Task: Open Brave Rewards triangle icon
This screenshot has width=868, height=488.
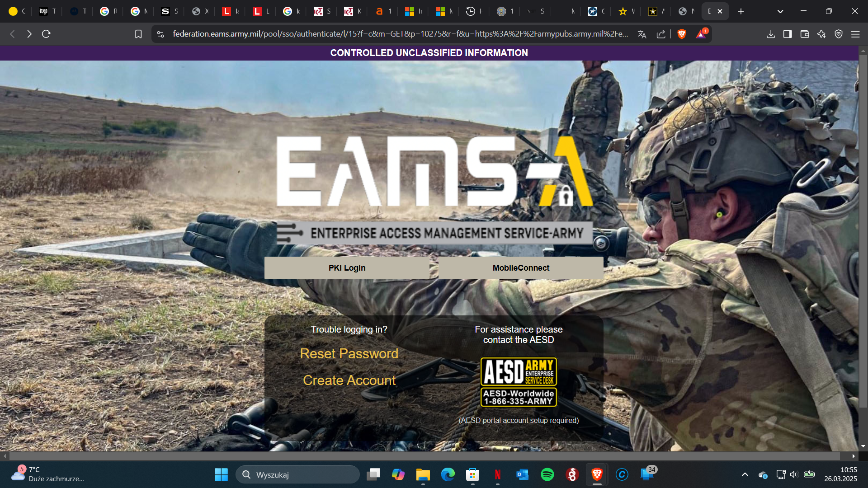Action: pos(701,34)
